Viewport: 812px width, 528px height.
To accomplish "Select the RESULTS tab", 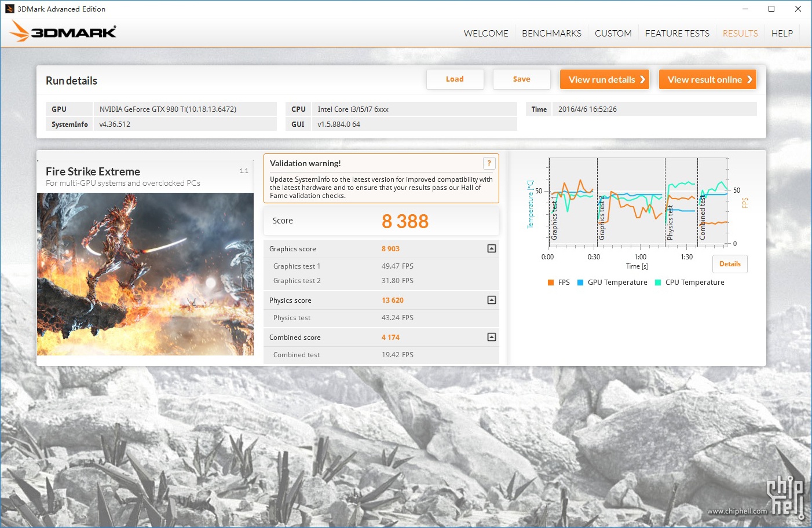I will 740,34.
